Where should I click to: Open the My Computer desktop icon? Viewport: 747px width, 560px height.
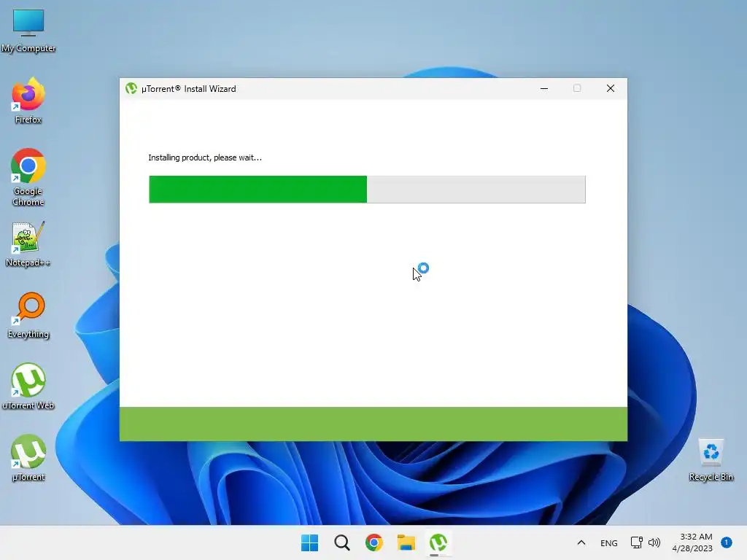pos(28,31)
